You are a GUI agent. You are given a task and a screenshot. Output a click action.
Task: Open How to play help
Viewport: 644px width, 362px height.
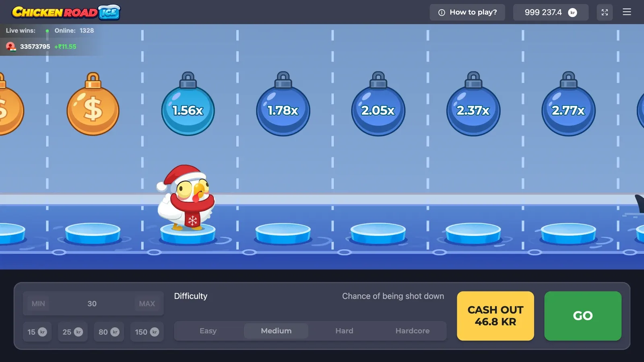(467, 12)
